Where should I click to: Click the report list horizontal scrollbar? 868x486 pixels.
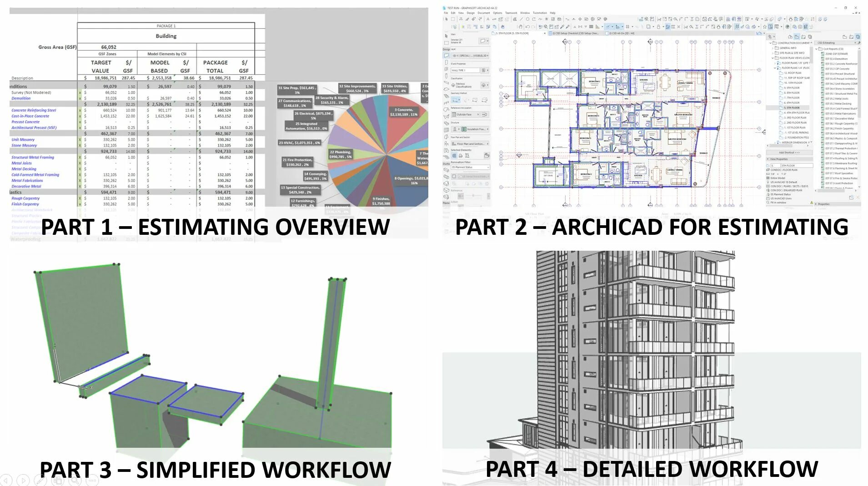click(x=831, y=191)
